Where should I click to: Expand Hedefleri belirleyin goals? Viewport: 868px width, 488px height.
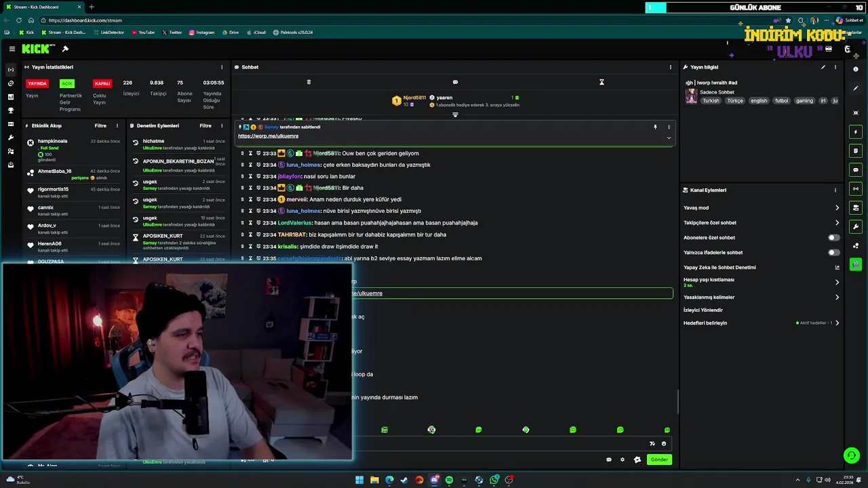(x=837, y=323)
